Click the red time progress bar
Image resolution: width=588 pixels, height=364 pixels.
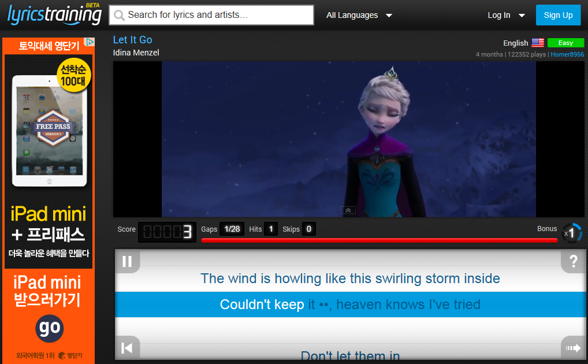pos(379,240)
